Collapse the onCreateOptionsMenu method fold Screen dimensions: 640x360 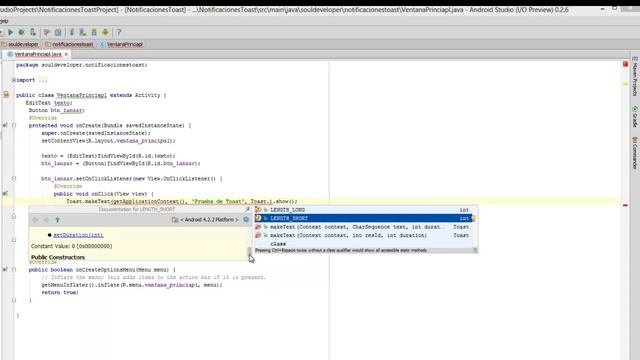[x=13, y=270]
